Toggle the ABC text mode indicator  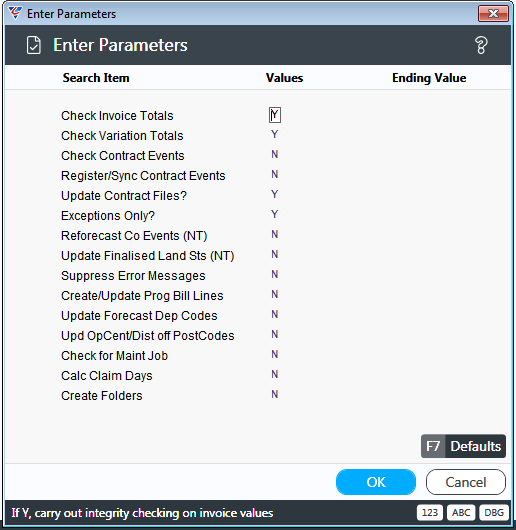[461, 513]
